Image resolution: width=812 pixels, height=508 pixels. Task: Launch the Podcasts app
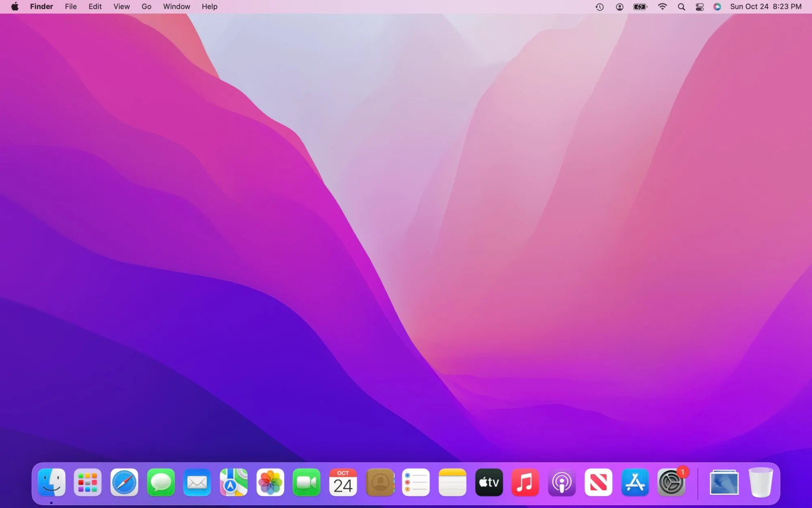pos(561,483)
